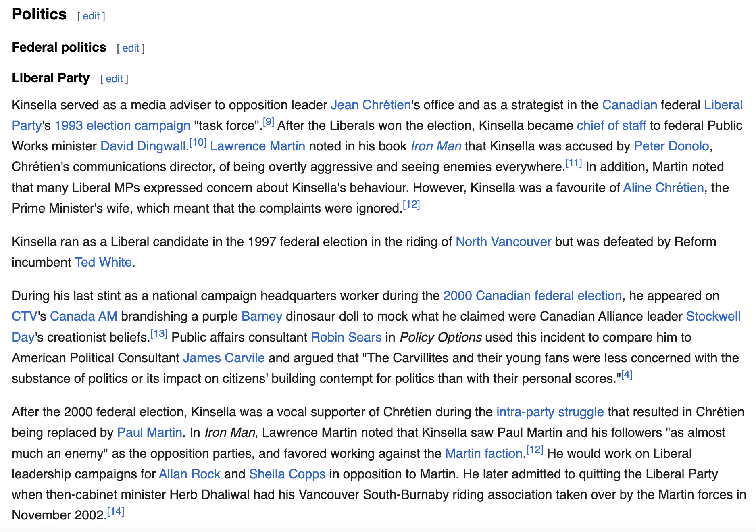This screenshot has width=756, height=532.
Task: Go to the Peter Donolo page
Action: coord(671,146)
